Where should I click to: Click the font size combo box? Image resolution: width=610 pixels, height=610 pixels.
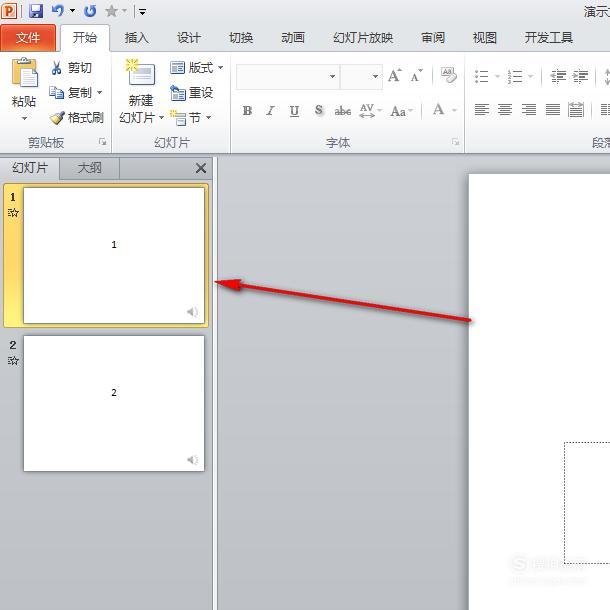361,76
